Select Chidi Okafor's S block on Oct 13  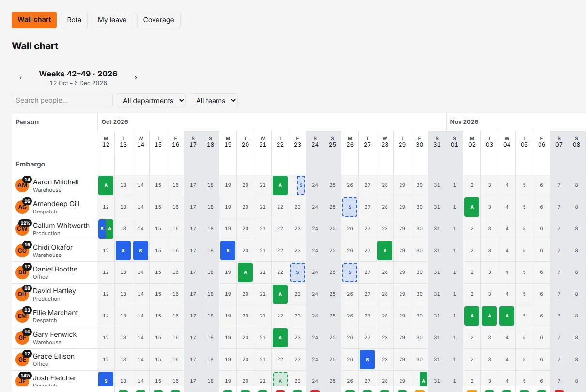tap(123, 251)
